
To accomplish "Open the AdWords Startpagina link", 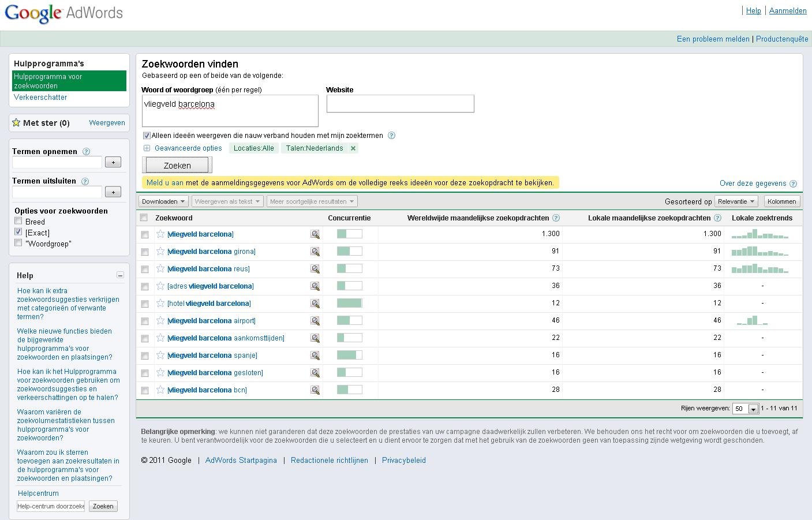I will tap(241, 461).
